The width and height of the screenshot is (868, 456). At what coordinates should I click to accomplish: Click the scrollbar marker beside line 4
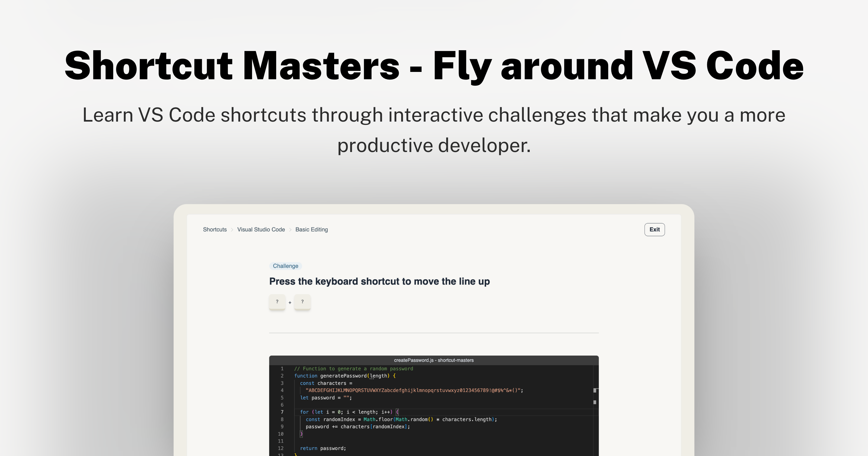[x=595, y=390]
